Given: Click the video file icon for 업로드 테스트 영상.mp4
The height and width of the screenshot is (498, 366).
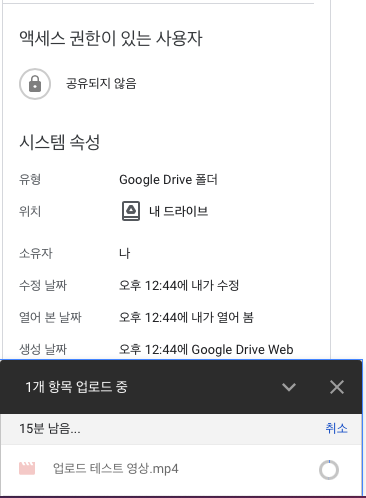Looking at the screenshot, I should coord(27,469).
